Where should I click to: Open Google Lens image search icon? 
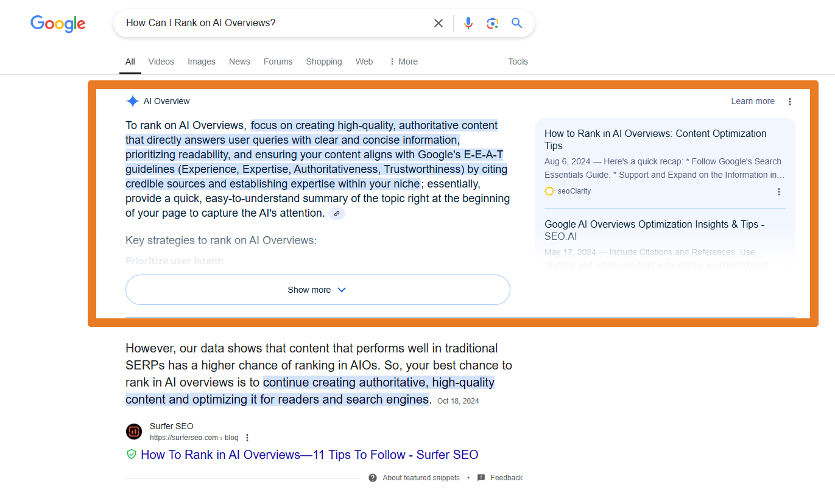click(493, 23)
